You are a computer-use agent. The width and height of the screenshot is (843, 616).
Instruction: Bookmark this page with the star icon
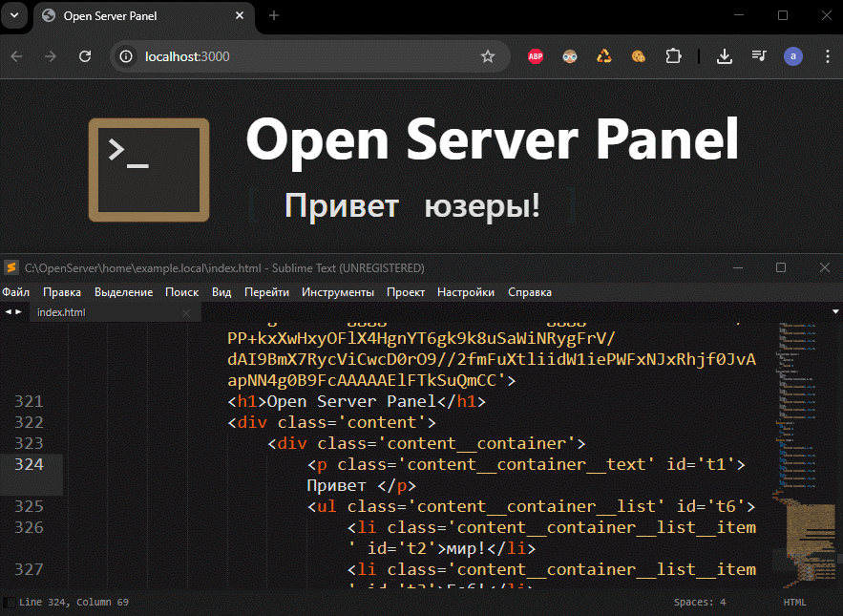pos(488,56)
